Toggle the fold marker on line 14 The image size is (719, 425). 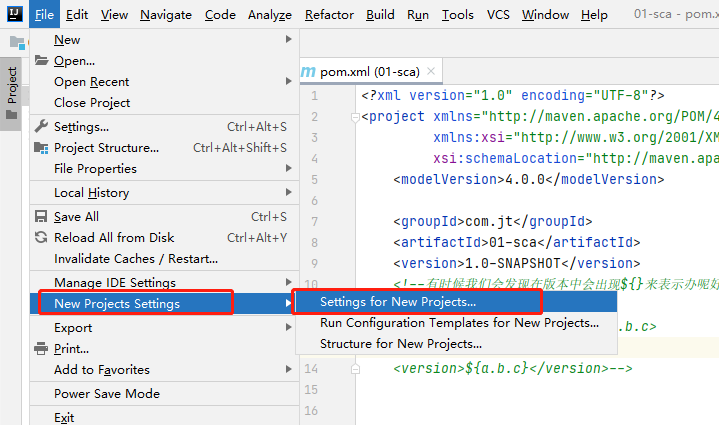pyautogui.click(x=355, y=369)
